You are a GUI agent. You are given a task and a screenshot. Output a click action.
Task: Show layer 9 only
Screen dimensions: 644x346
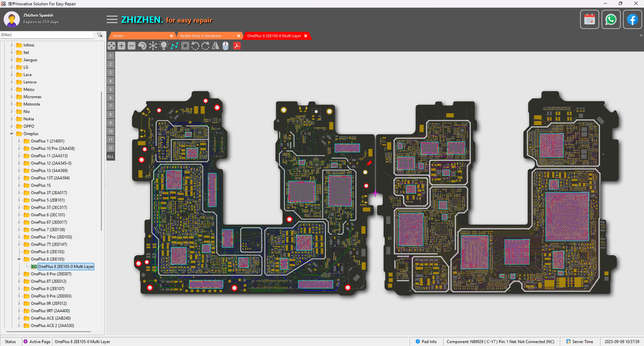click(x=110, y=123)
